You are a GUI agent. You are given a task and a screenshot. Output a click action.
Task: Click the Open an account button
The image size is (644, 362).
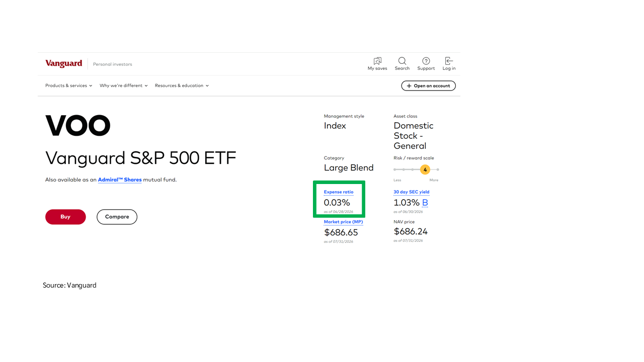coord(428,86)
